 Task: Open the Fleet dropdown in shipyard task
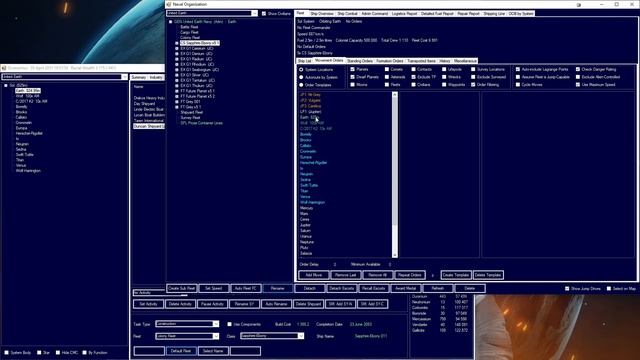[x=216, y=336]
